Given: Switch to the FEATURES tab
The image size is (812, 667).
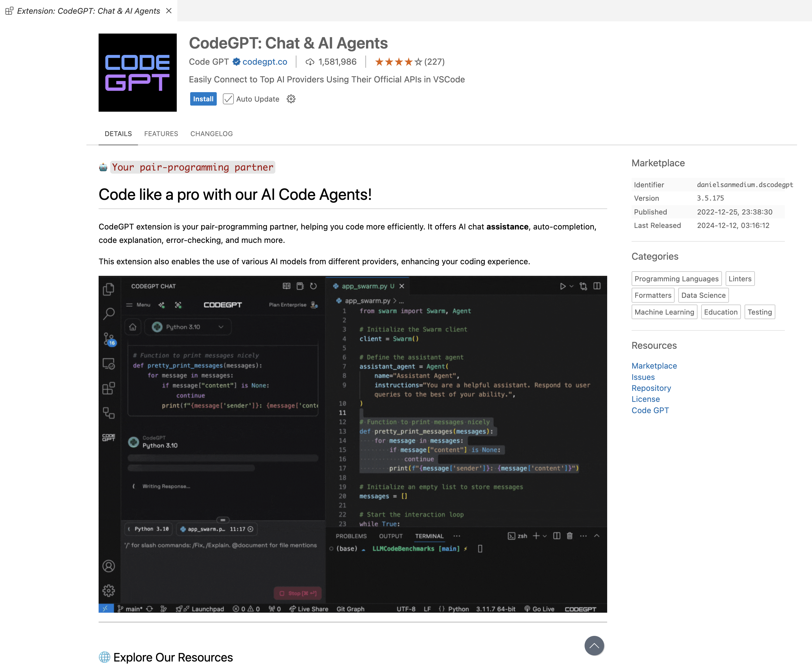Looking at the screenshot, I should [161, 134].
